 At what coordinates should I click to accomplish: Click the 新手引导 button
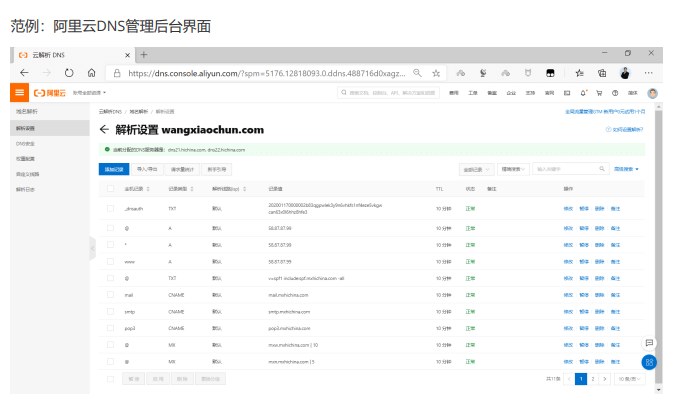pyautogui.click(x=217, y=169)
